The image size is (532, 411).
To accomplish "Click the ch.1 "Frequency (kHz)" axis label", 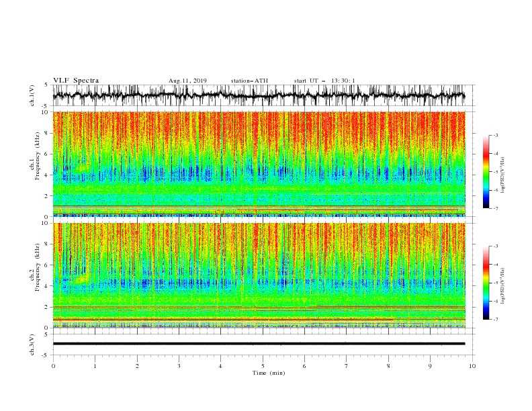I will [x=38, y=156].
